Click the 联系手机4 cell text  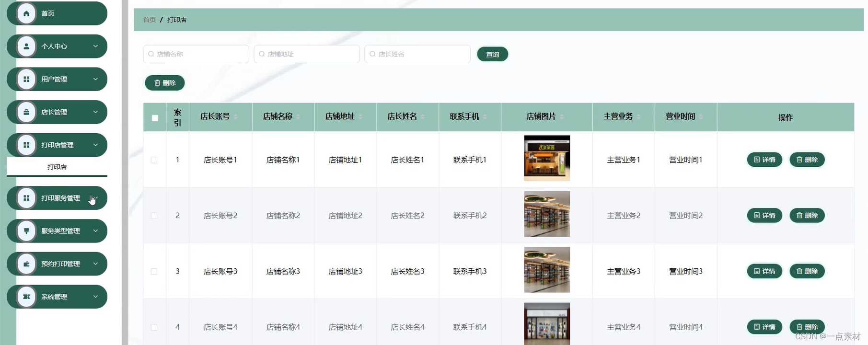tap(470, 327)
